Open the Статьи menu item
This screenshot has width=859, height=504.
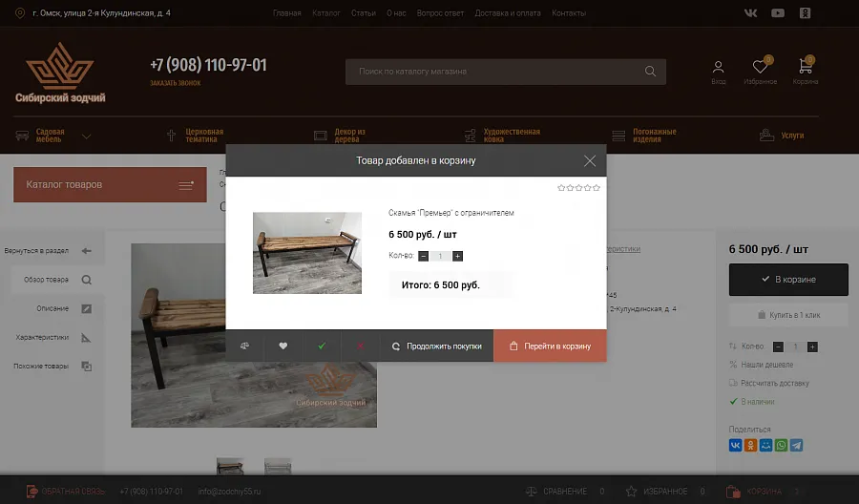pyautogui.click(x=364, y=13)
